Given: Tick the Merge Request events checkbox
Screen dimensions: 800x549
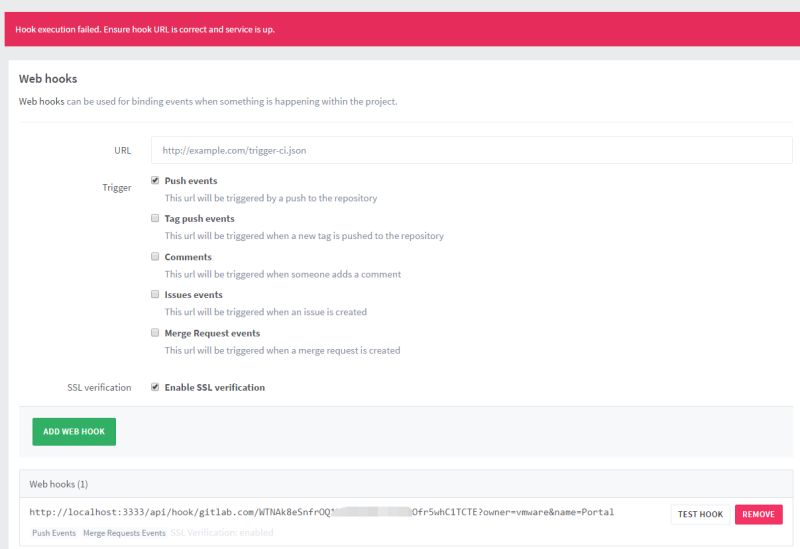Looking at the screenshot, I should (155, 333).
